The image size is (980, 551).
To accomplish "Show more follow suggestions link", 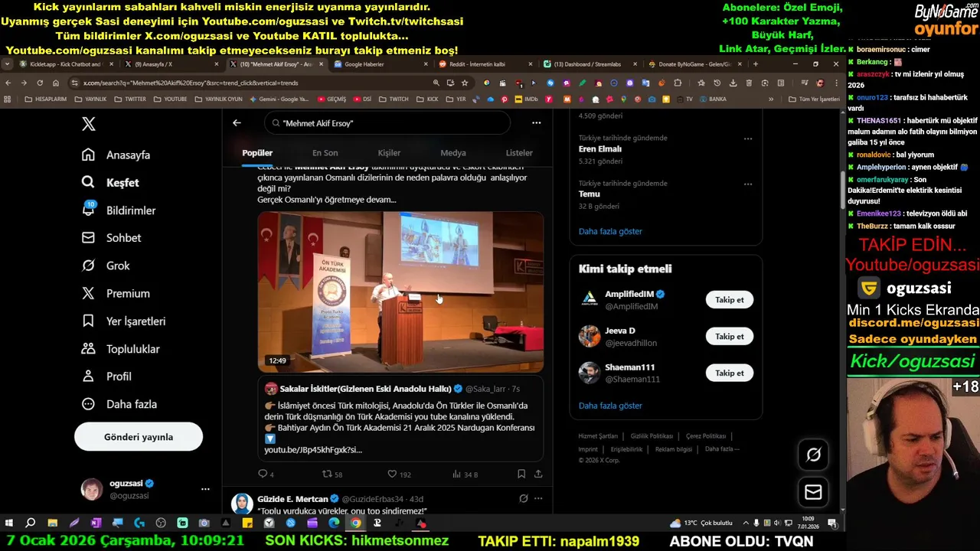I will [610, 406].
